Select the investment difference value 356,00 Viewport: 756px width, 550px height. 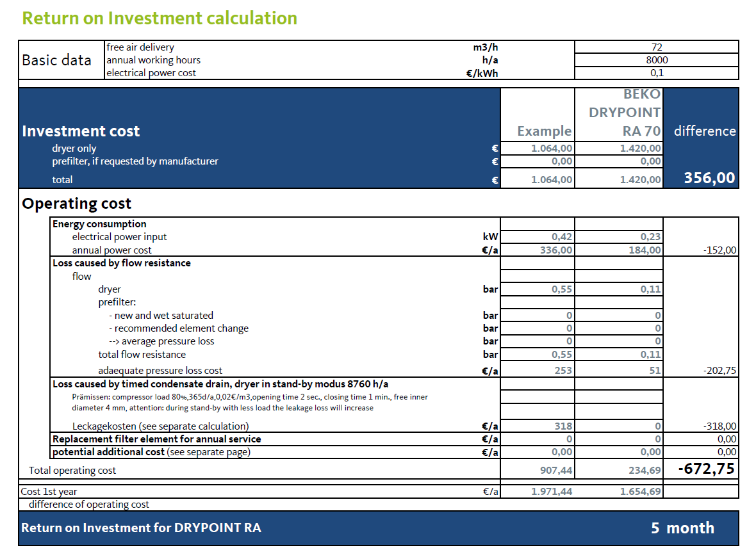point(700,178)
